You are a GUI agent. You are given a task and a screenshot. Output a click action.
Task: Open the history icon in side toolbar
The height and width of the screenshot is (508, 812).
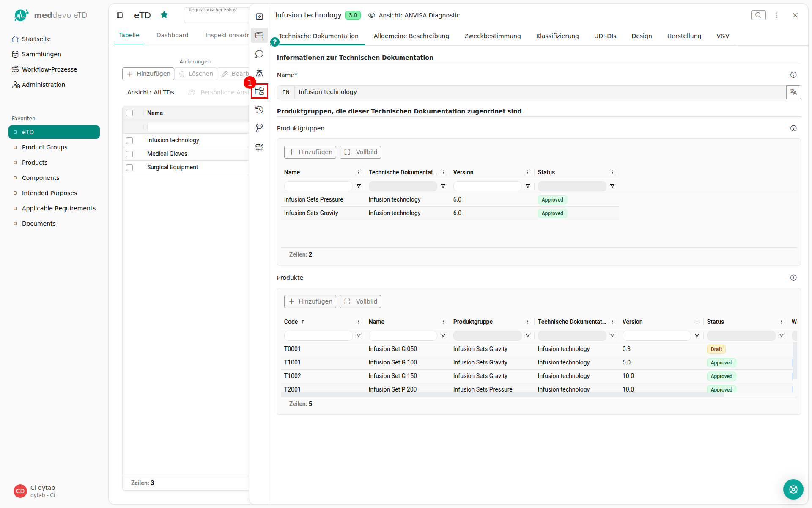coord(259,110)
